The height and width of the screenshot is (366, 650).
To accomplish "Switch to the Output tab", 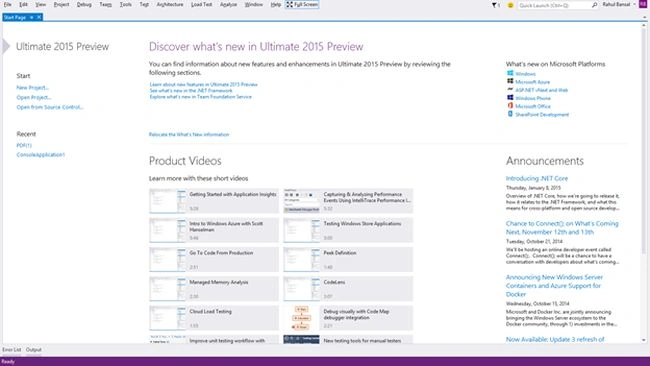I will tap(34, 349).
